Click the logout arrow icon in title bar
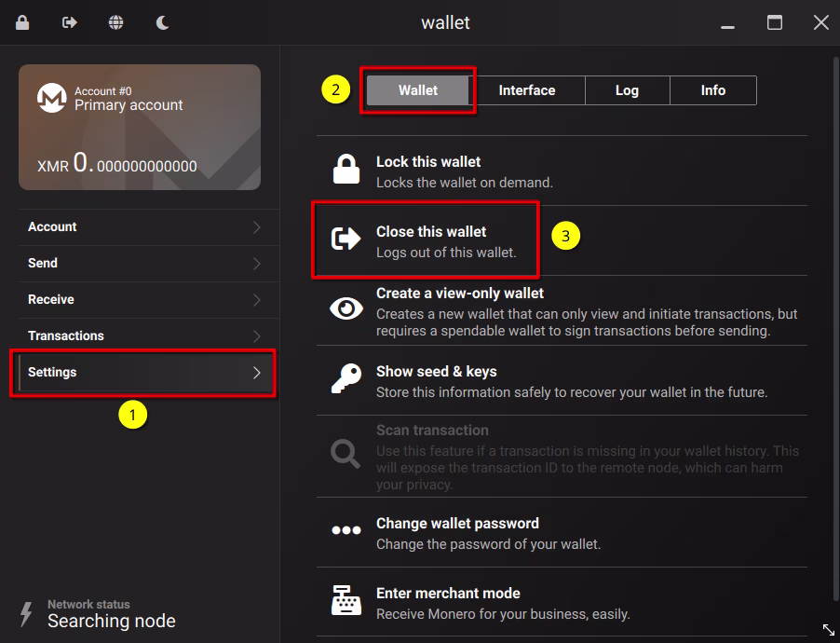 [x=69, y=22]
